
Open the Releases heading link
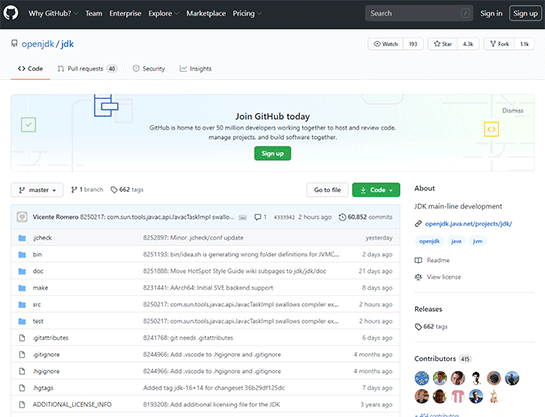[428, 309]
